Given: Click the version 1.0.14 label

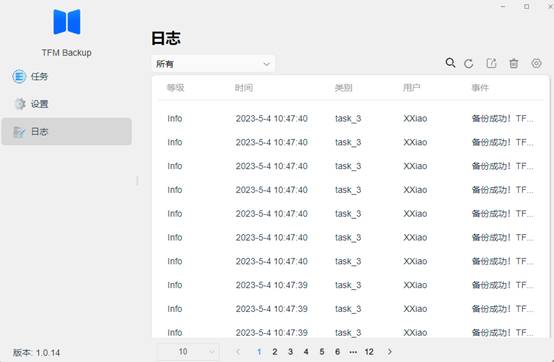Looking at the screenshot, I should pos(36,352).
